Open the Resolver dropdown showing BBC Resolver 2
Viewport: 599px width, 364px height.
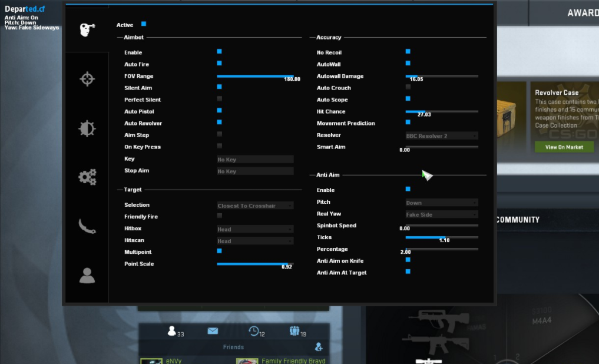[x=442, y=135]
